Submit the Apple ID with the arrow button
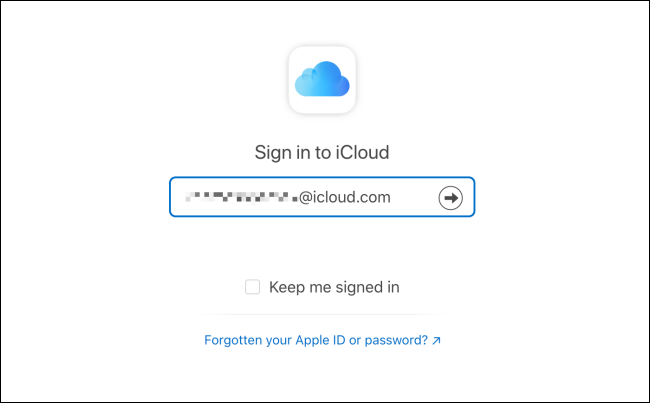 pos(451,198)
